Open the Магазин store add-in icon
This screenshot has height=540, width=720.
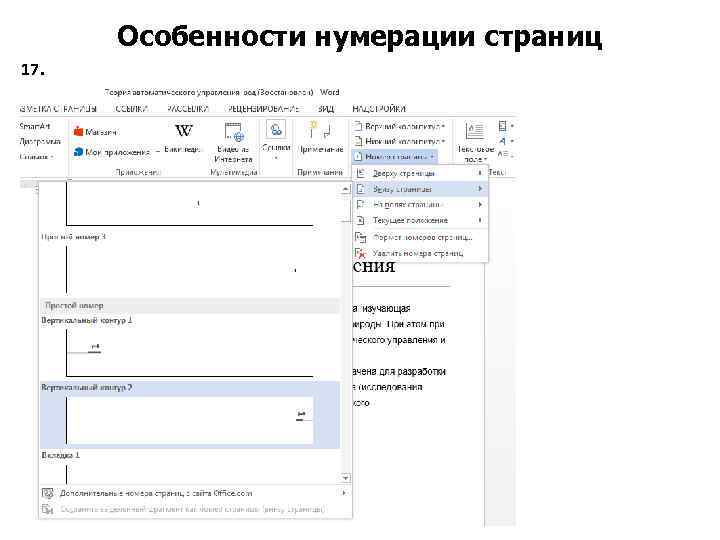79,132
